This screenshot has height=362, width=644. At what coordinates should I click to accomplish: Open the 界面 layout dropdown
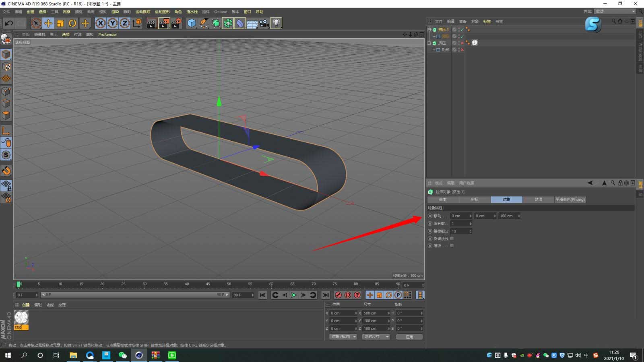(615, 11)
